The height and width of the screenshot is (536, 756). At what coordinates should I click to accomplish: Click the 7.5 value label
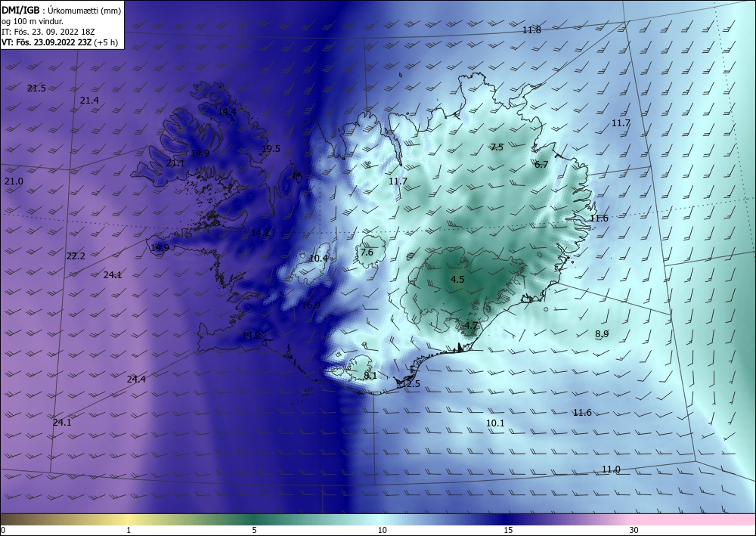[497, 147]
